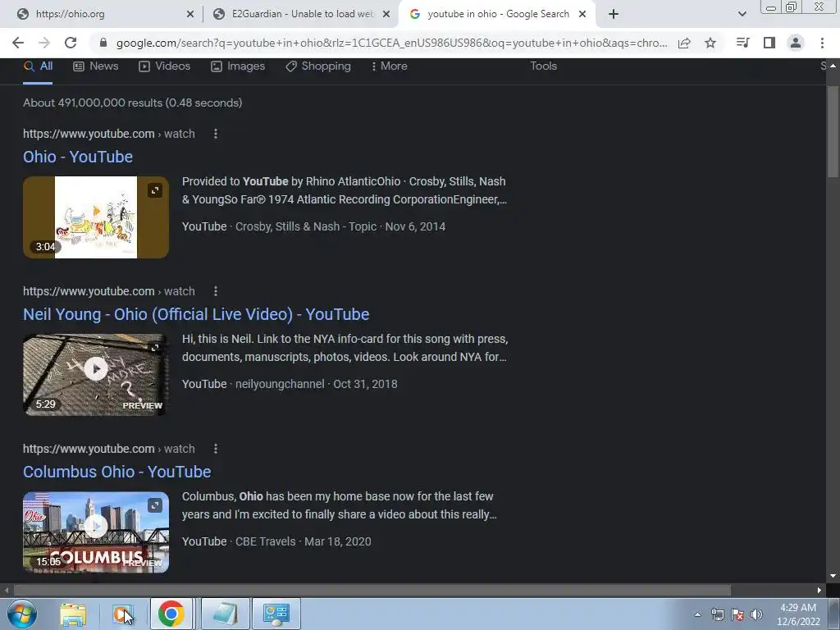Open the Ohio - YouTube link

tap(78, 157)
